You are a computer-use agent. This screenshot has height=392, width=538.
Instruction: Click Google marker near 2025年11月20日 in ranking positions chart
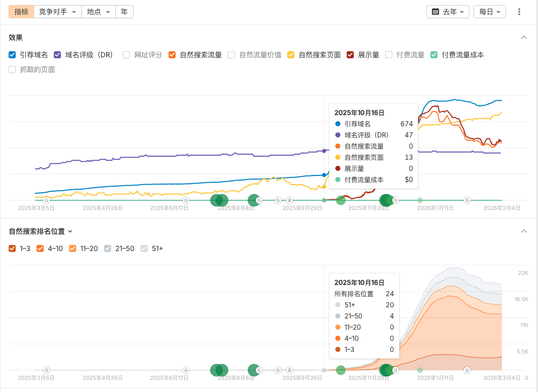pos(395,370)
